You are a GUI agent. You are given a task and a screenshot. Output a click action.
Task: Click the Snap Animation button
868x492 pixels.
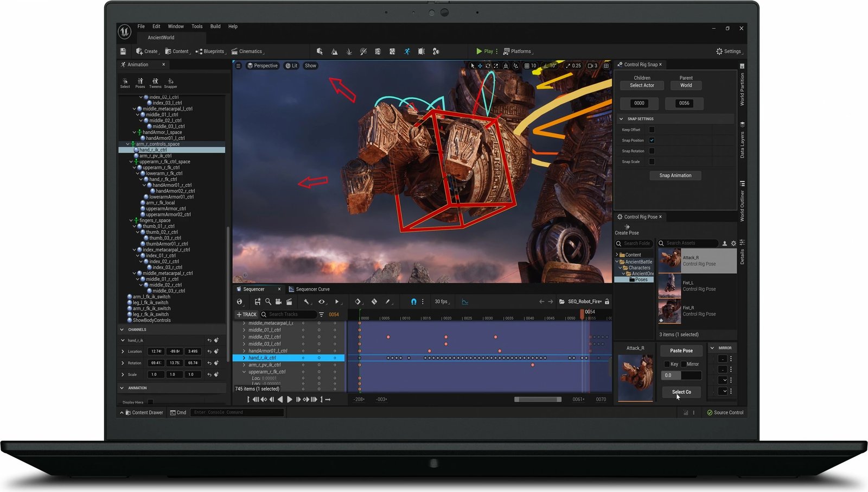tap(675, 175)
